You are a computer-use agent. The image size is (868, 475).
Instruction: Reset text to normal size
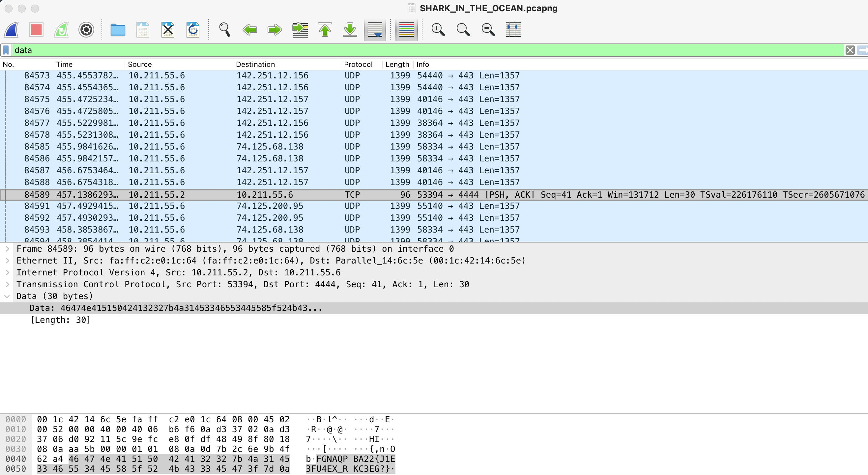click(x=488, y=30)
